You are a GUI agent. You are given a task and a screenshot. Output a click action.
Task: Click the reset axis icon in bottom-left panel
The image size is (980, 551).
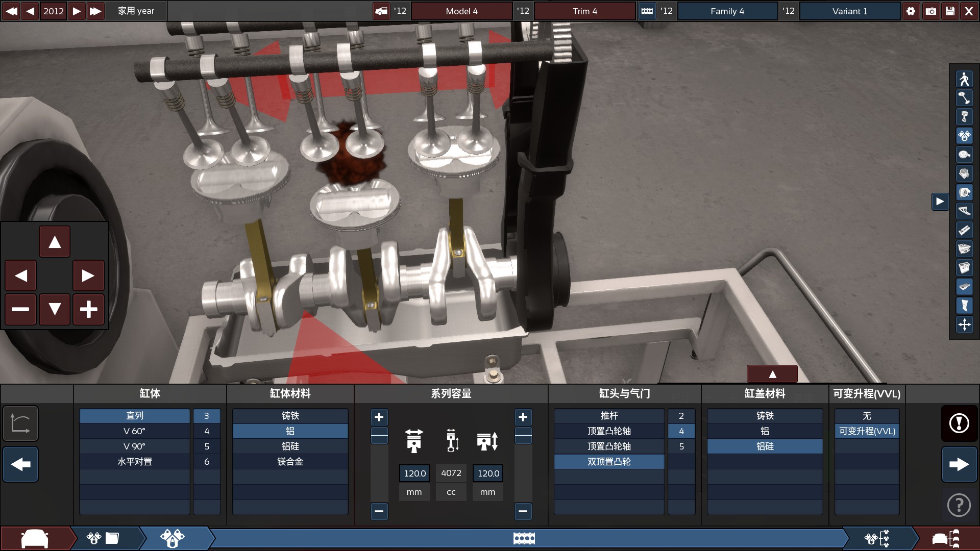pos(20,423)
